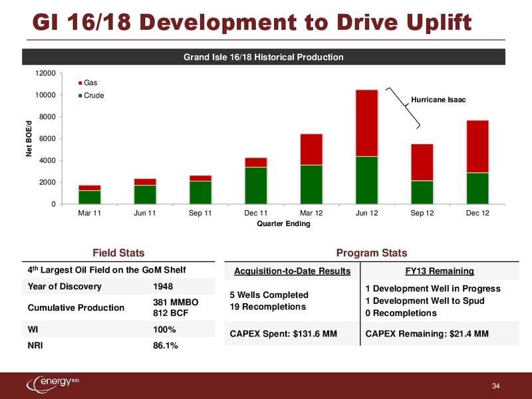Click the red Gas legend swatch
This screenshot has width=532, height=399.
[x=80, y=83]
